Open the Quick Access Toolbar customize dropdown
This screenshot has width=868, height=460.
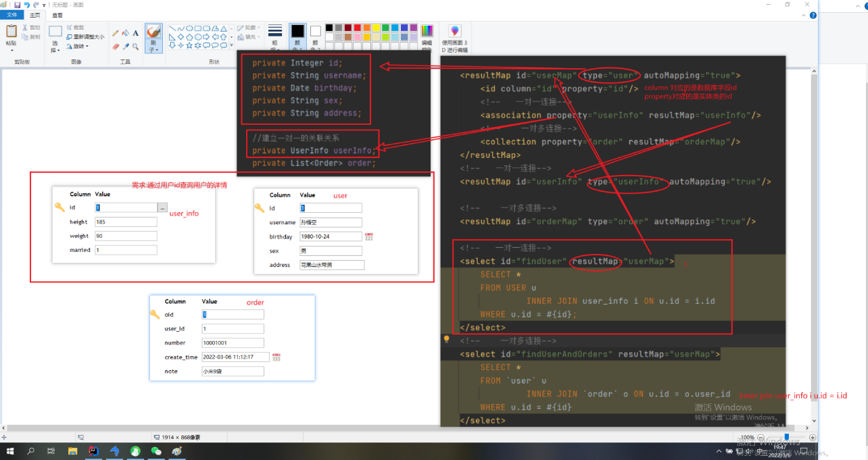45,5
